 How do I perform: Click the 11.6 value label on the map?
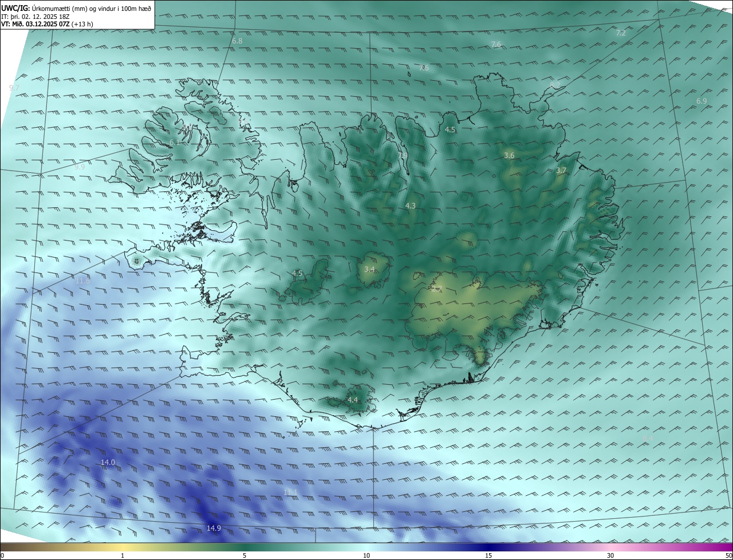click(x=82, y=281)
